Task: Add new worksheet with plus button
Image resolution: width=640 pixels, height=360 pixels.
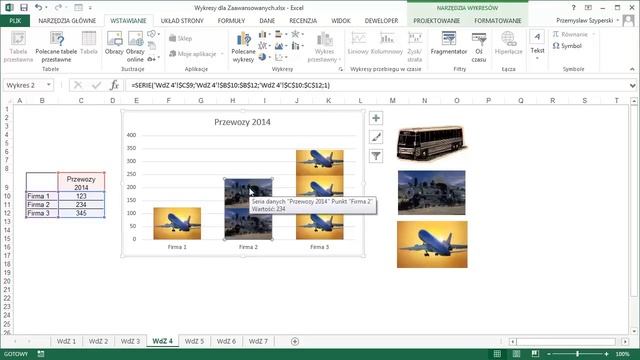Action: pyautogui.click(x=295, y=341)
